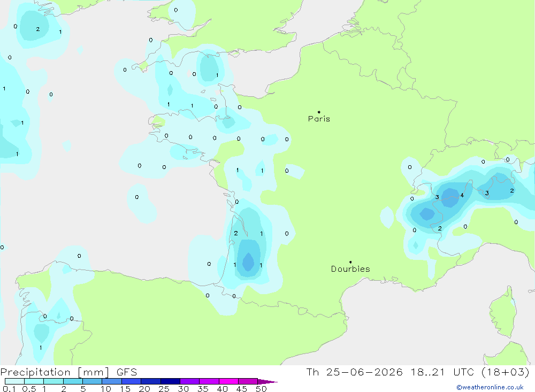Pick the 30–35 mm violet legend swatch
The width and height of the screenshot is (535, 392).
pyautogui.click(x=190, y=381)
